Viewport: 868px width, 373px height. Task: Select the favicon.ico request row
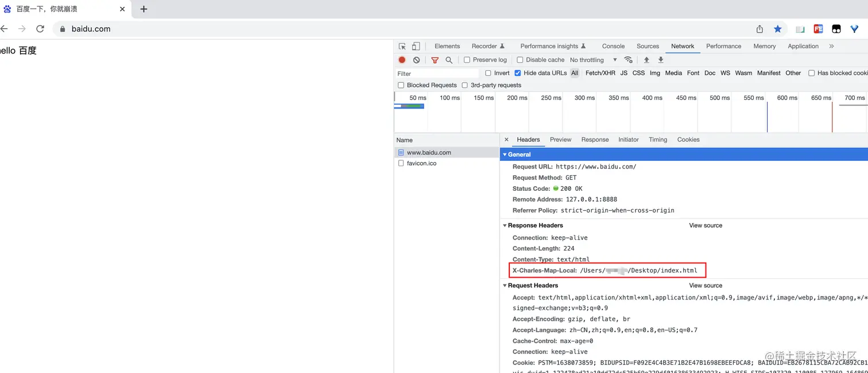(x=447, y=163)
